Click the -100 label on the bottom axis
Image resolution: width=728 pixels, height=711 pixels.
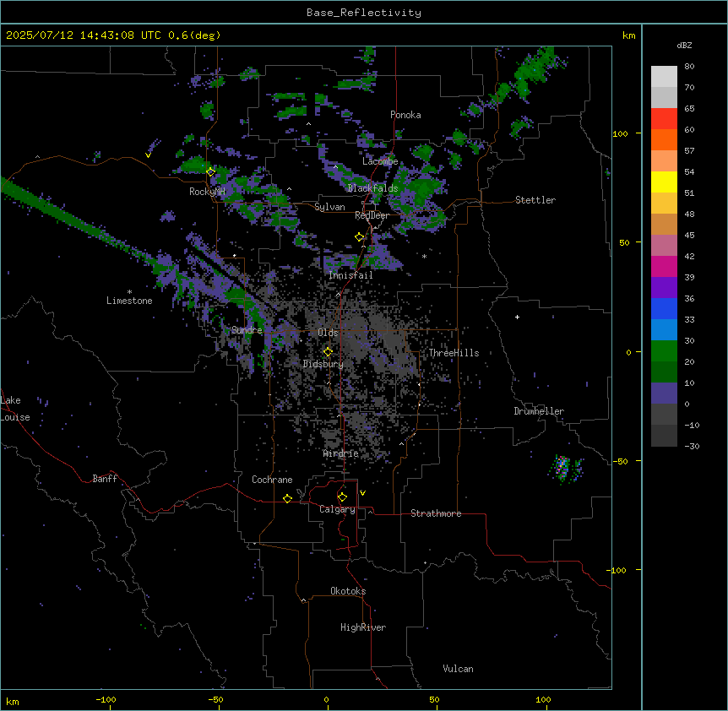pyautogui.click(x=106, y=699)
